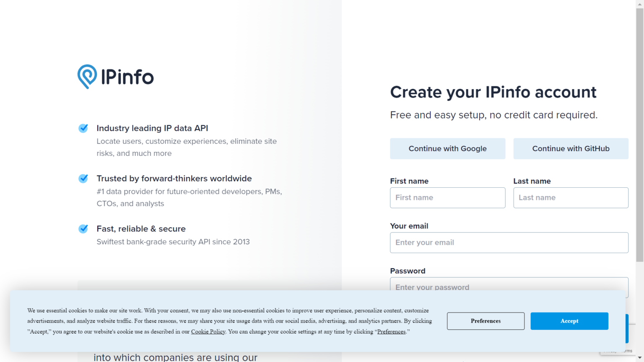Click the IPinfo logo
The image size is (644, 362).
point(116,77)
